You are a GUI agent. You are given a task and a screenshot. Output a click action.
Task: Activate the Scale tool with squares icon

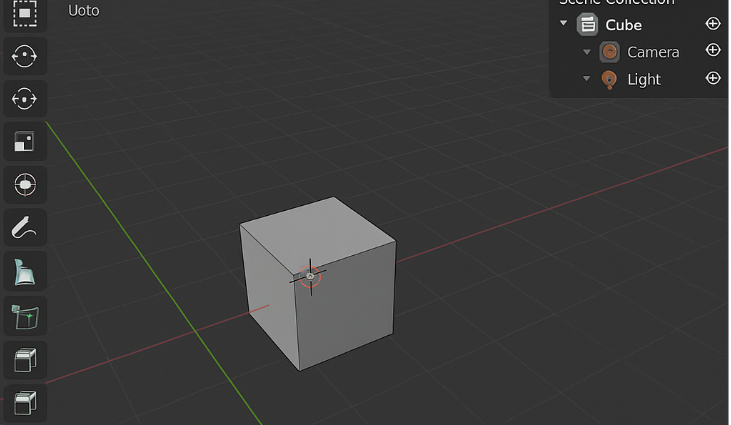point(25,142)
